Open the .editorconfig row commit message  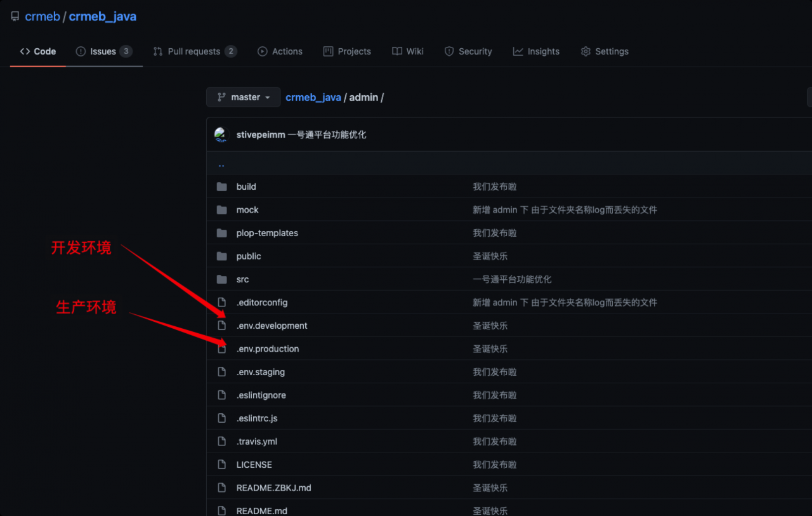[x=565, y=303]
